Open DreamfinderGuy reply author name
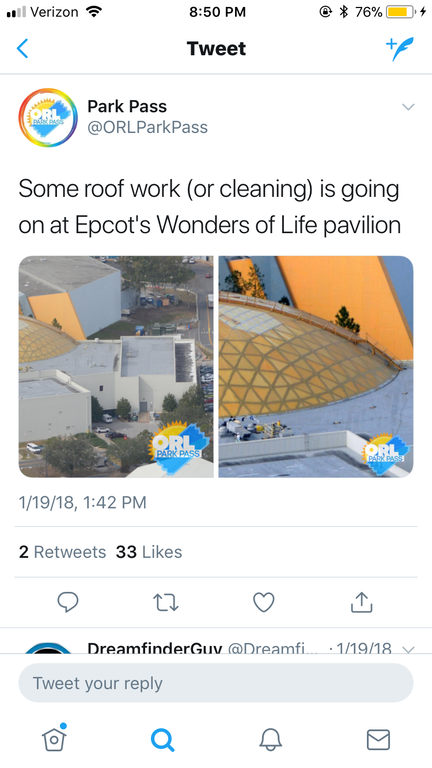This screenshot has width=432, height=768. tap(154, 648)
